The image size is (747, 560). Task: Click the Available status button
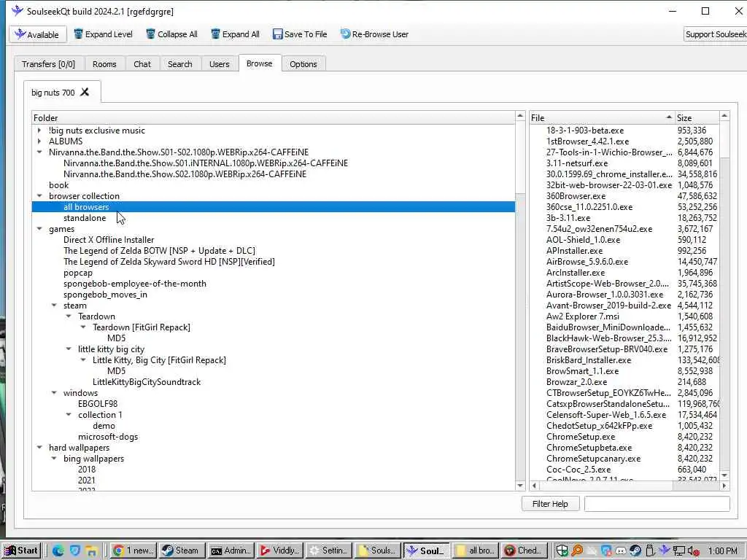pyautogui.click(x=38, y=34)
